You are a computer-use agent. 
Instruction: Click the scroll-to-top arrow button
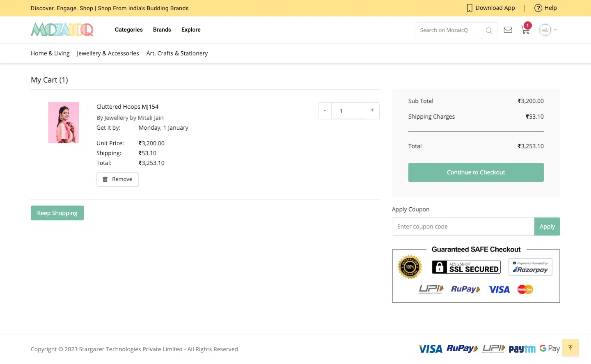coord(570,348)
